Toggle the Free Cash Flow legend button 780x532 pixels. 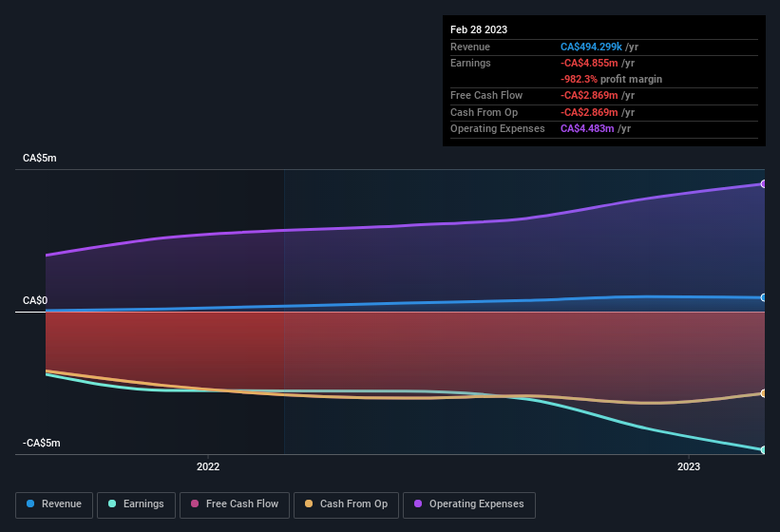tap(235, 504)
